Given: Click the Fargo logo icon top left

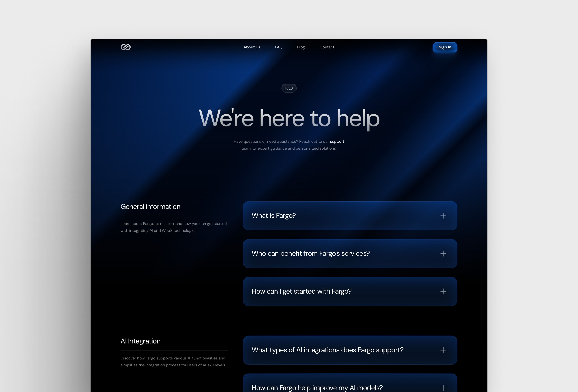Looking at the screenshot, I should click(126, 47).
